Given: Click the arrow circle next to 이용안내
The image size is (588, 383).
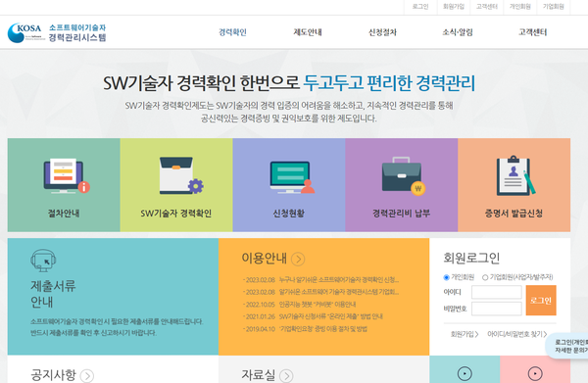Looking at the screenshot, I should click(x=298, y=259).
